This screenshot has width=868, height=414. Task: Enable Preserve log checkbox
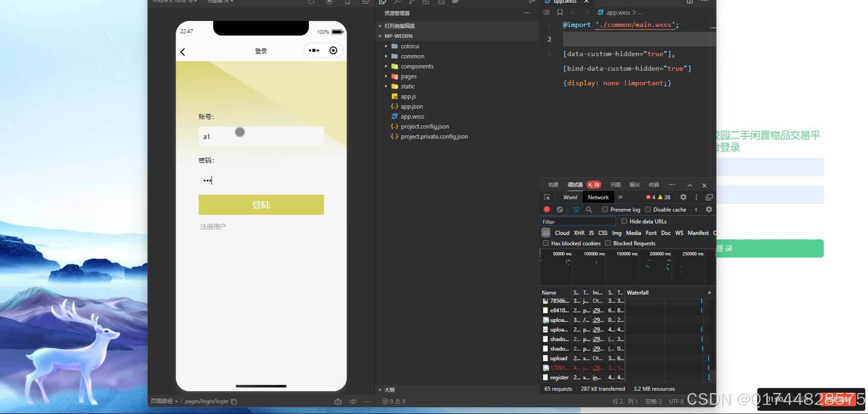(x=605, y=209)
